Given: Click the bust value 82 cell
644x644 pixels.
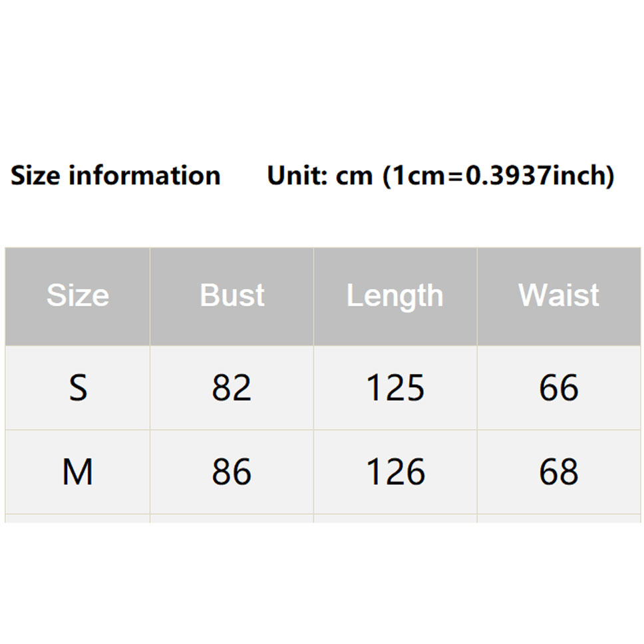Looking at the screenshot, I should pyautogui.click(x=232, y=388).
